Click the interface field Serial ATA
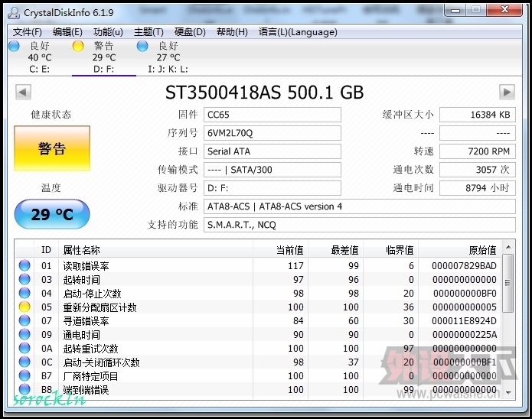The image size is (532, 419). click(272, 151)
